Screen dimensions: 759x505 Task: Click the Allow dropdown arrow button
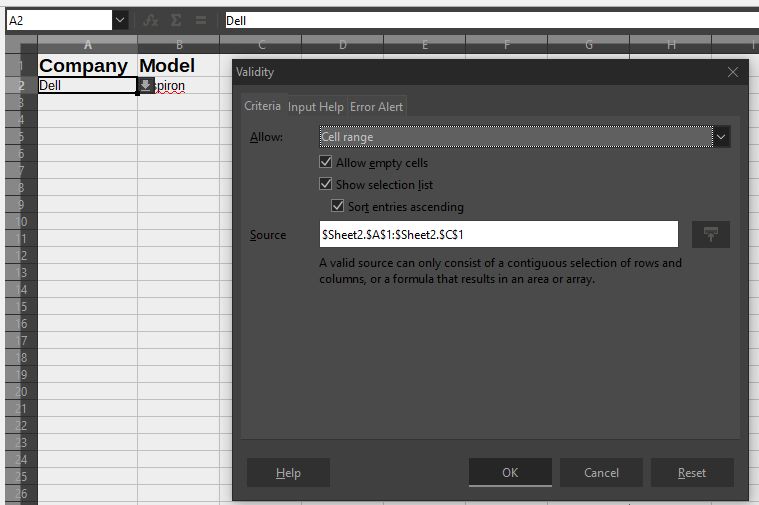coord(721,137)
